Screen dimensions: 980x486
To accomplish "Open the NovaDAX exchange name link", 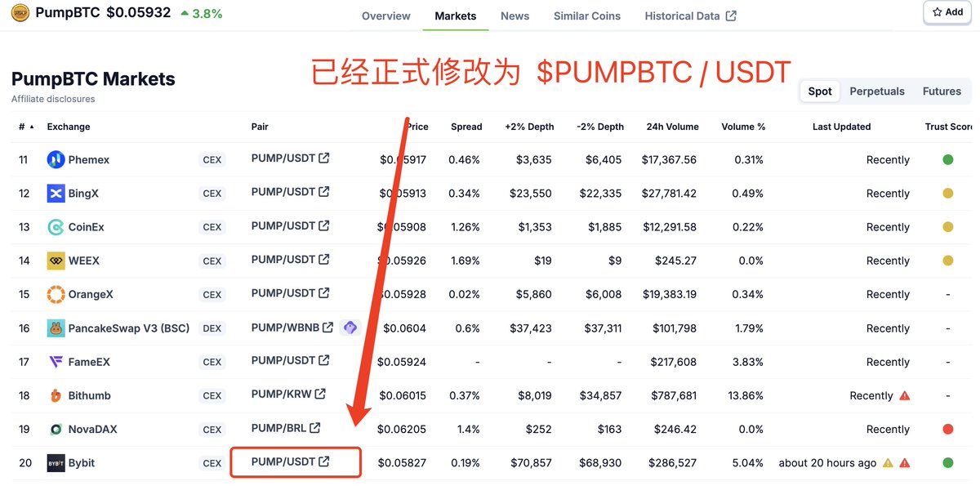I will coord(93,429).
